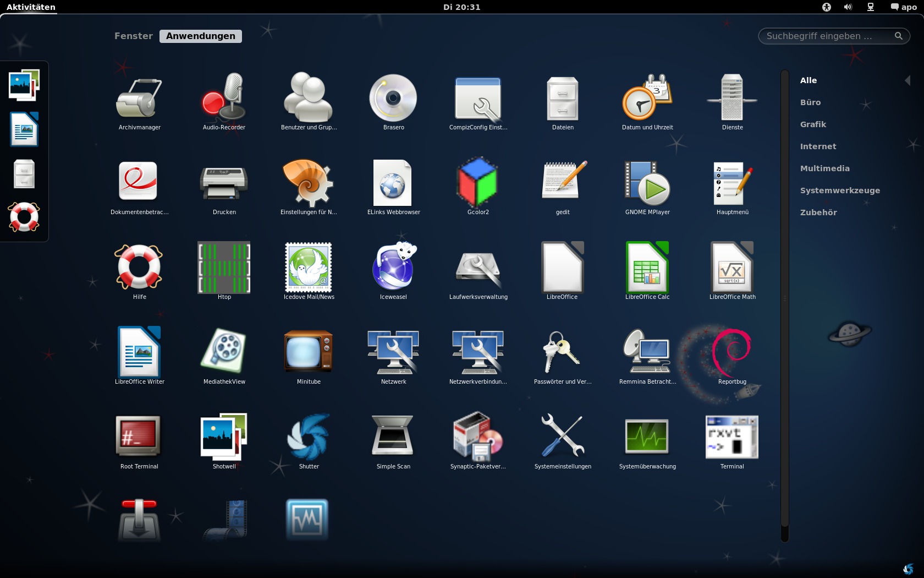Start the Shutter screenshot tool
Image resolution: width=924 pixels, height=578 pixels.
click(x=309, y=441)
